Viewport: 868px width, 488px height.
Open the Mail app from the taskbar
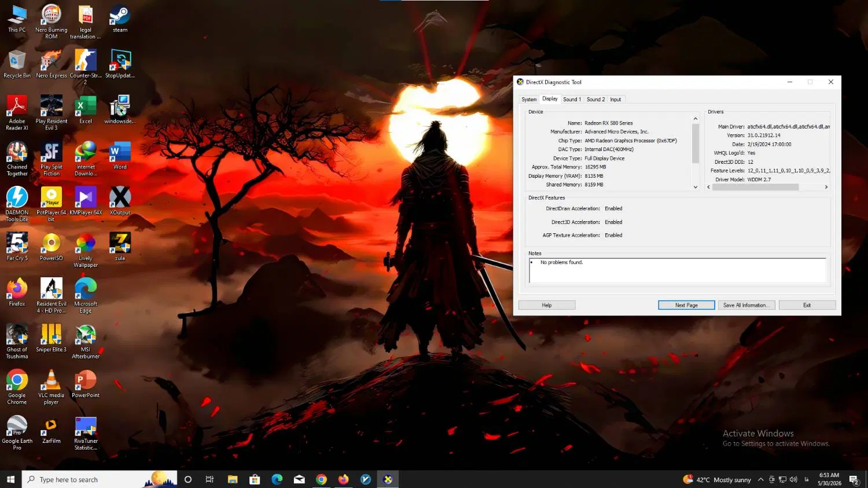tap(299, 479)
